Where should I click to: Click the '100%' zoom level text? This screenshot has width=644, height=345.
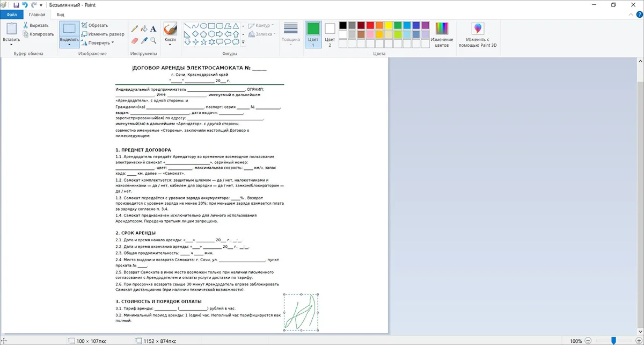[x=576, y=341]
